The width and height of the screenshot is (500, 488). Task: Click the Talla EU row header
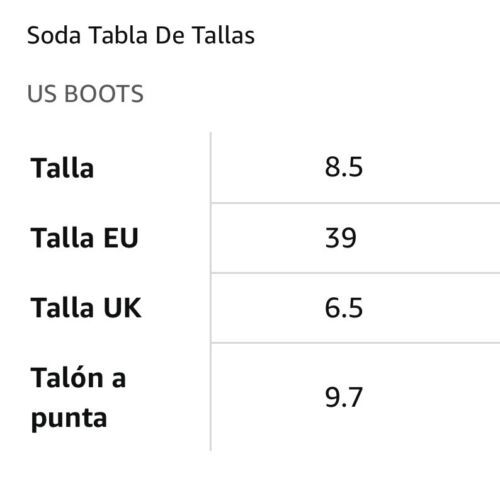[84, 238]
